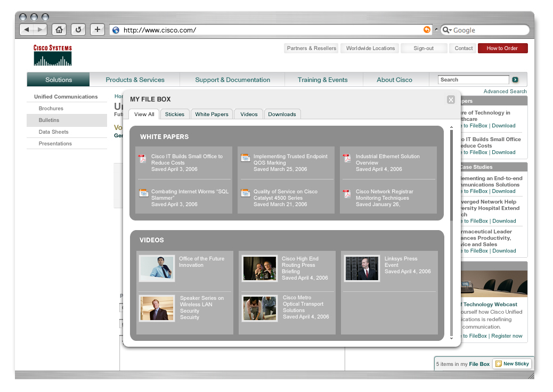553x392 pixels.
Task: Open PDF icon for Cisco Network Registrar paper
Action: pos(347,194)
